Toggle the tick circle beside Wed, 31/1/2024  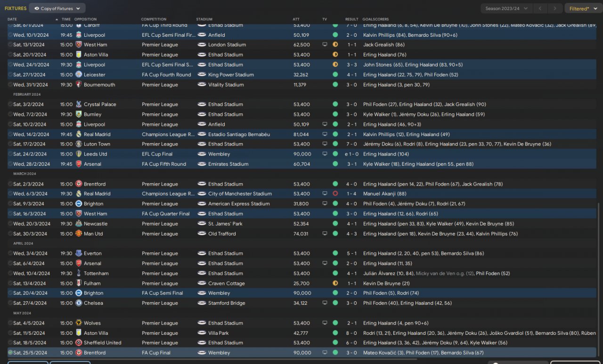(x=10, y=85)
